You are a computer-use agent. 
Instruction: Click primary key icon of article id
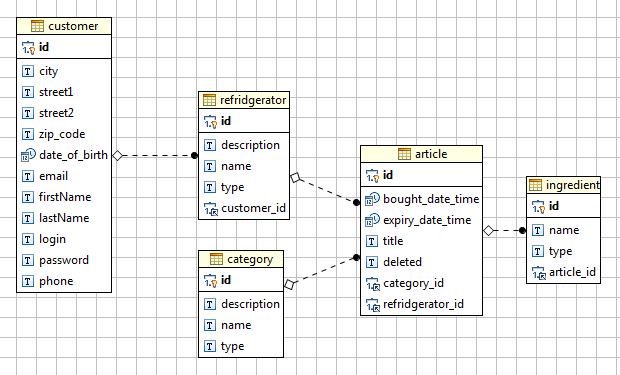tap(372, 175)
